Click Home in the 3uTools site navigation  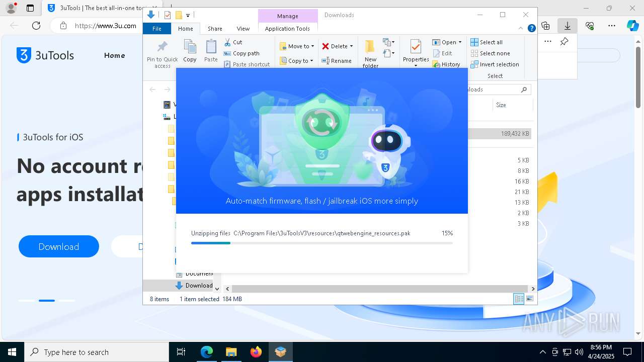(114, 55)
